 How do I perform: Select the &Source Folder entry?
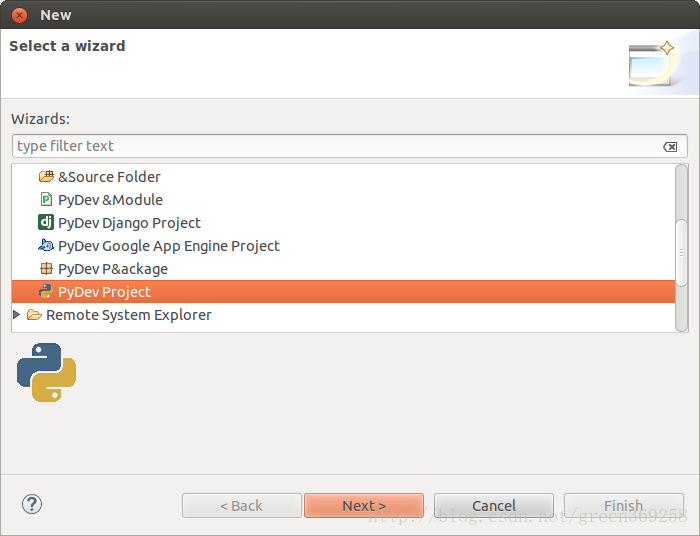tap(109, 177)
